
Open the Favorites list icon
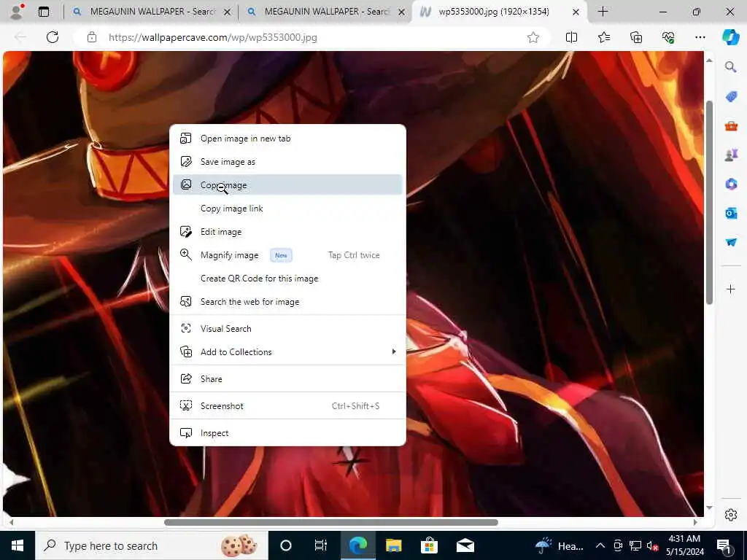pos(603,37)
